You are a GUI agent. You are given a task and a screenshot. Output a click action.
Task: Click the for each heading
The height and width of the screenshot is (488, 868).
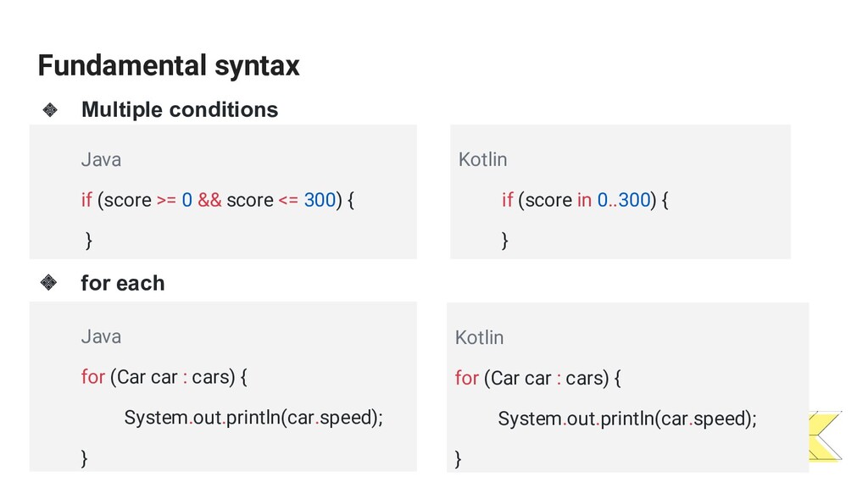[122, 283]
